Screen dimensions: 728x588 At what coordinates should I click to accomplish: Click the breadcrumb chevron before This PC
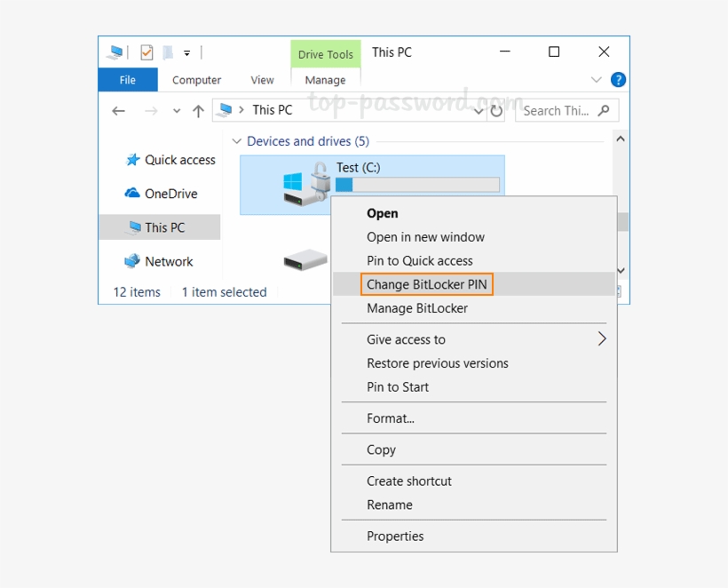(x=241, y=110)
